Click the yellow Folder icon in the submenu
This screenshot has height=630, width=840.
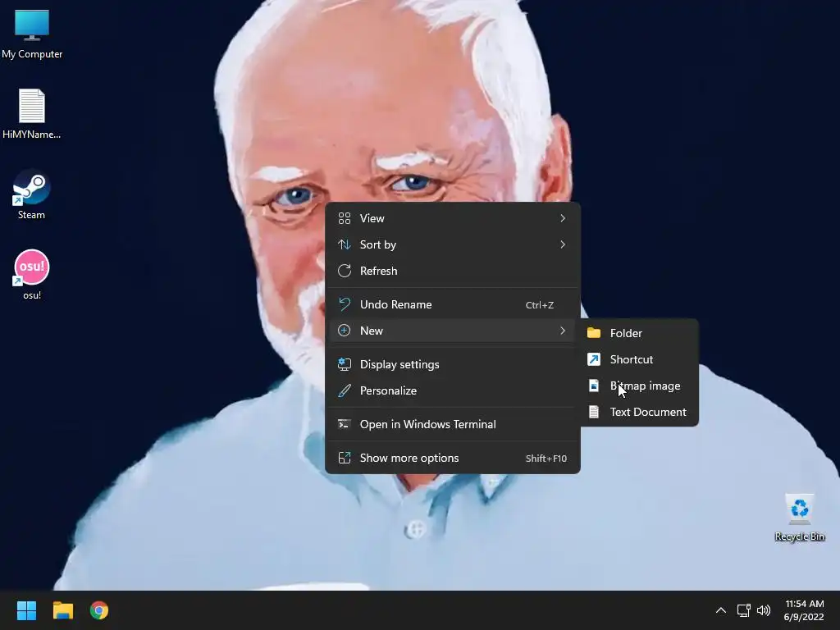click(594, 333)
